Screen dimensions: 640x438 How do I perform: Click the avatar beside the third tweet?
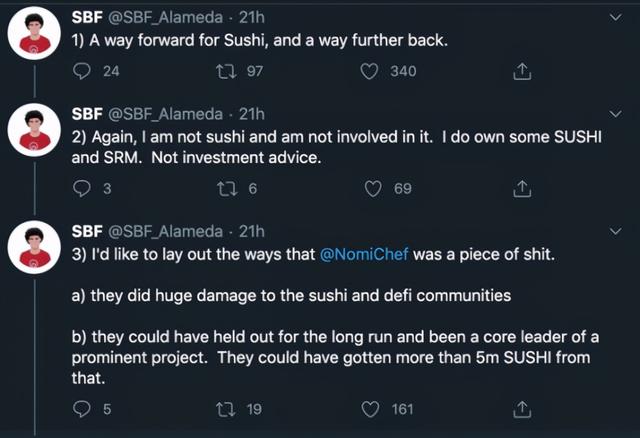[x=37, y=246]
